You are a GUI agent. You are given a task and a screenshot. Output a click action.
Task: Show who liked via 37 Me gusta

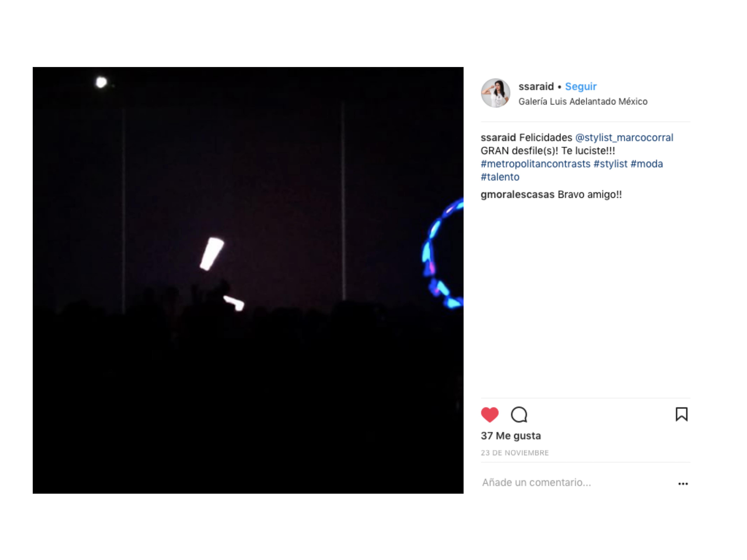[511, 436]
